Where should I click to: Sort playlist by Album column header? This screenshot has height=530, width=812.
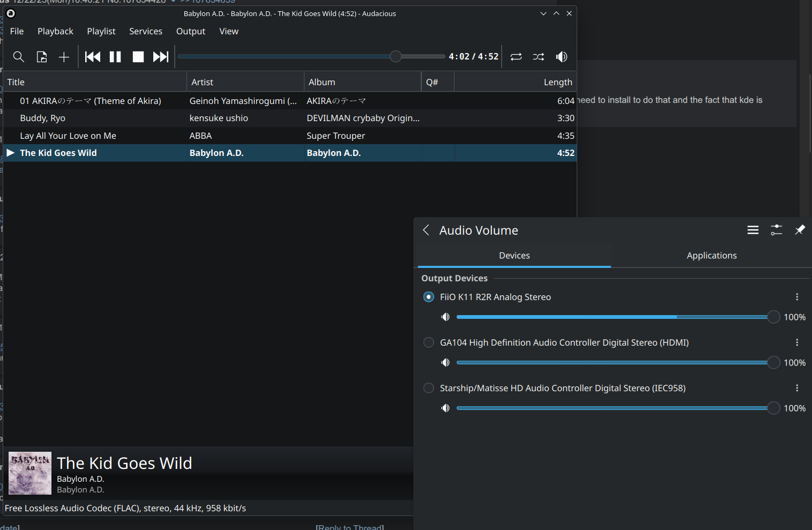tap(363, 82)
